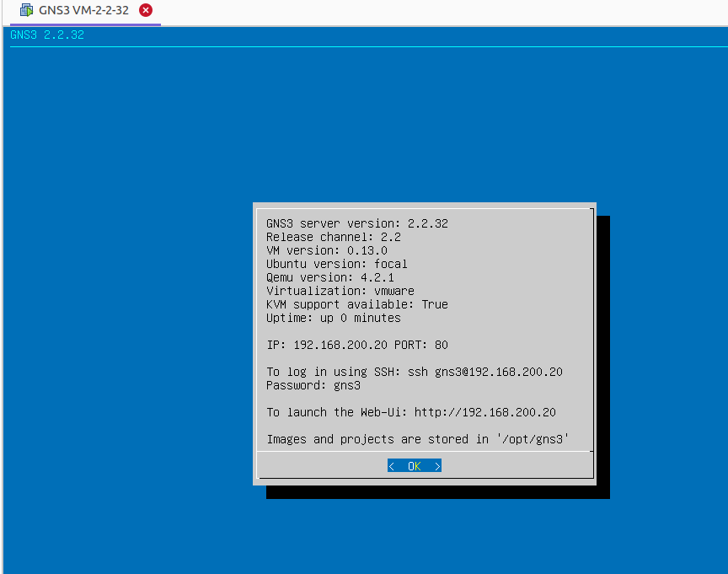The image size is (728, 574).
Task: Select the Release channel 2.2 line
Action: pyautogui.click(x=334, y=237)
